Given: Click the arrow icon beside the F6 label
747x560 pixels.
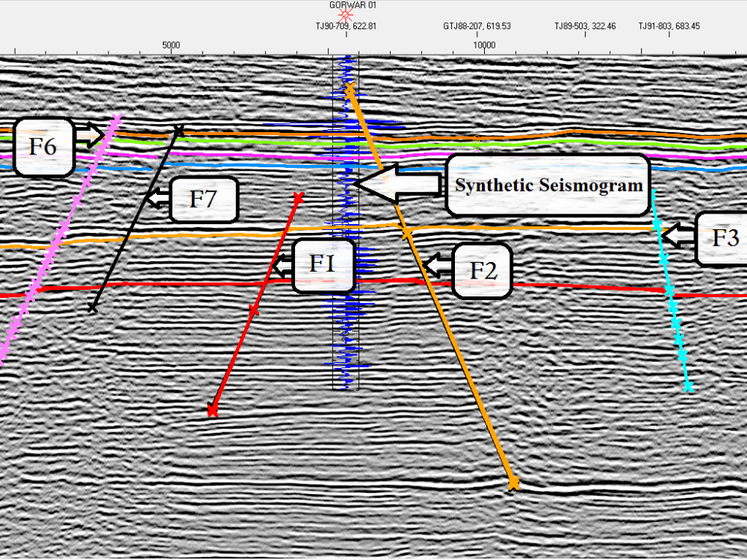Looking at the screenshot, I should [88, 136].
